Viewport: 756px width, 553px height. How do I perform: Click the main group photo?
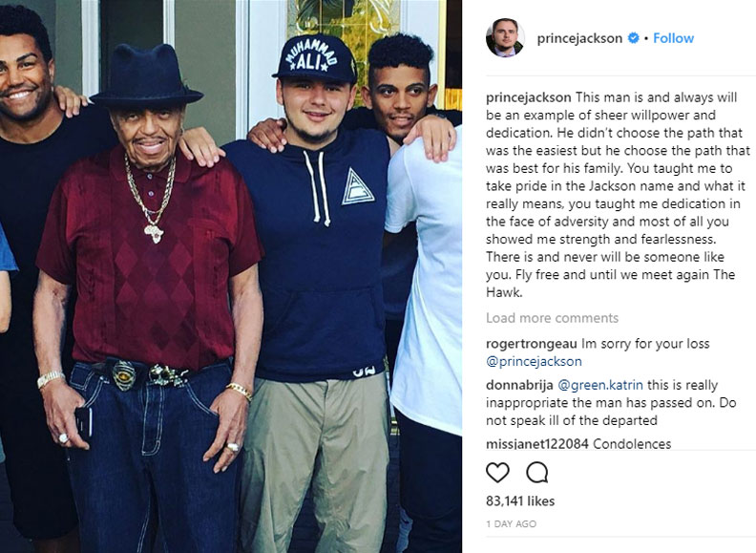click(x=231, y=277)
